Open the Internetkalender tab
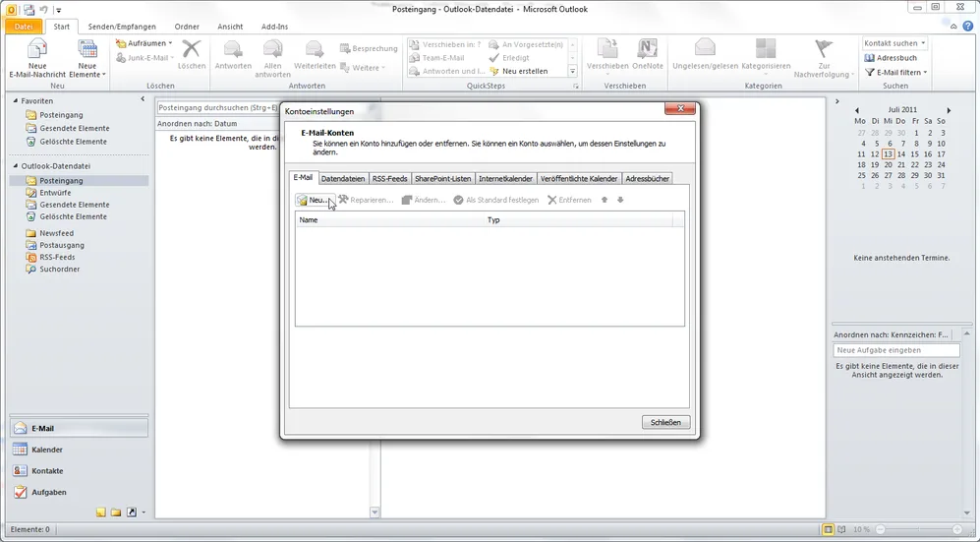The image size is (980, 542). [x=505, y=179]
